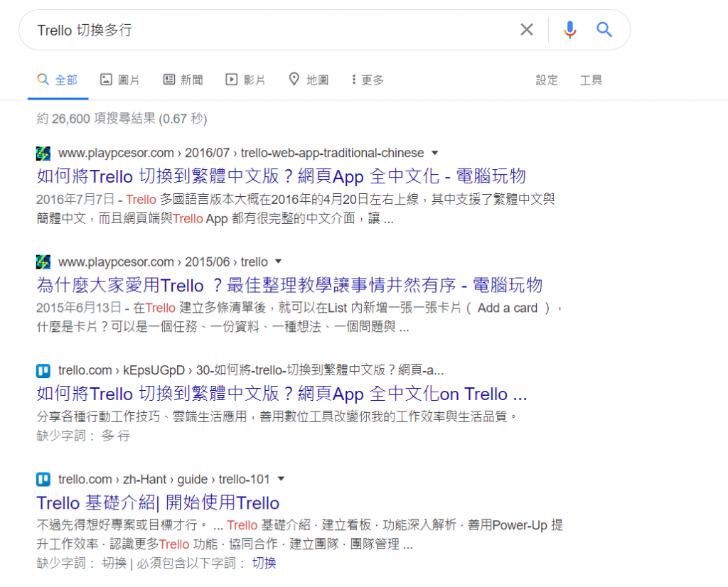This screenshot has width=728, height=587.
Task: Open result '為什麼大家愛用Trello？最佳整理教學讓事情井然有序'
Action: click(x=289, y=285)
